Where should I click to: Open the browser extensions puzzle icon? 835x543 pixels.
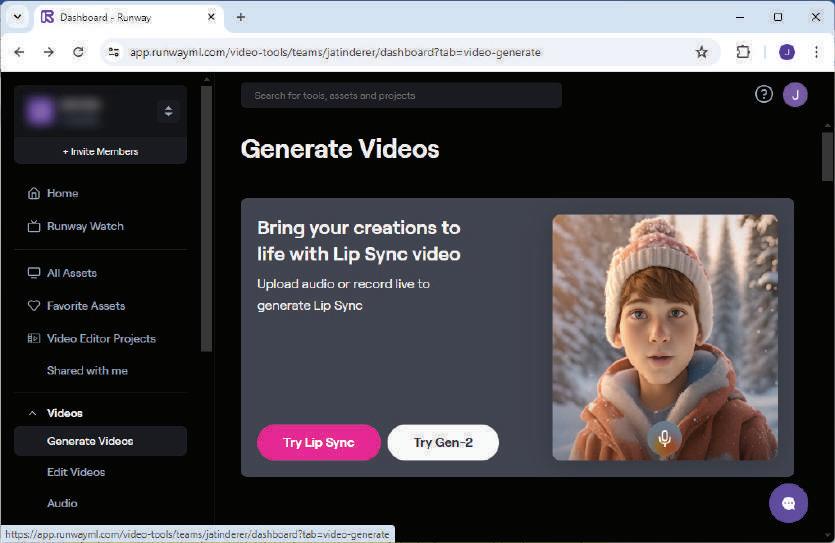pos(743,52)
